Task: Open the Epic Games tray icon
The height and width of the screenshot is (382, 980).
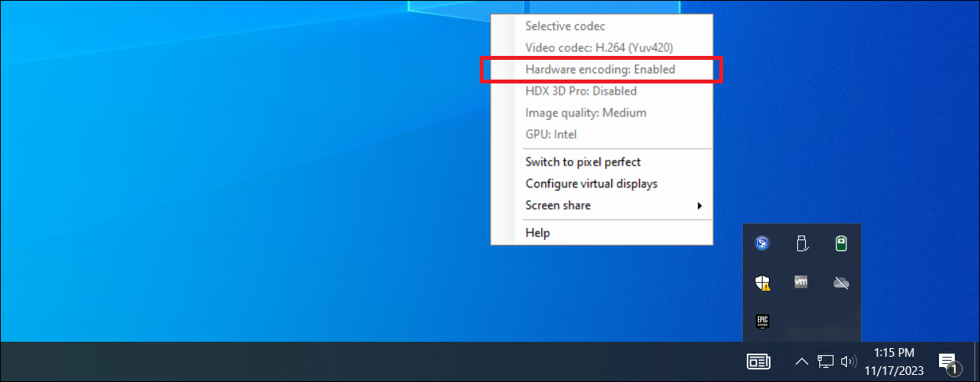Action: pyautogui.click(x=762, y=321)
